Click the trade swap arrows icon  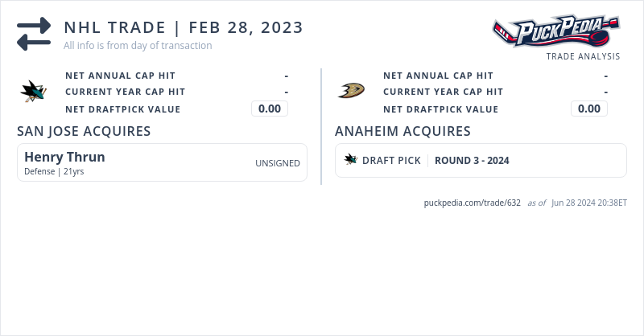[34, 34]
